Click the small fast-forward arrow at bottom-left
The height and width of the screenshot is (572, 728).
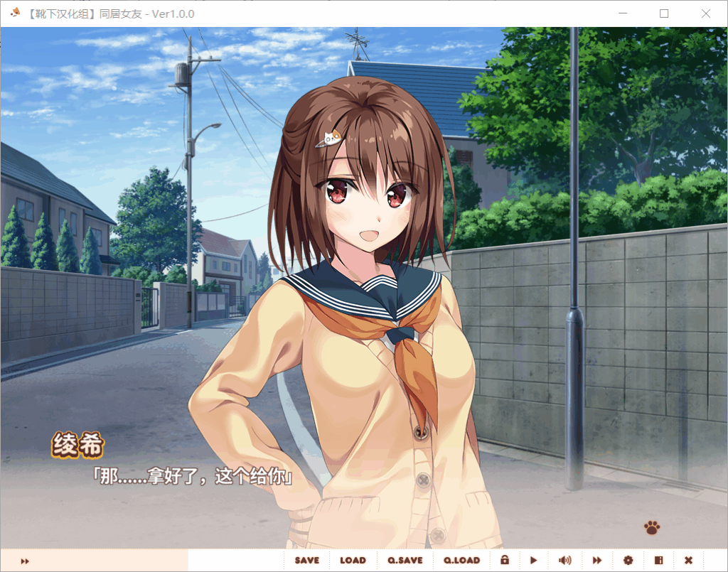[x=25, y=561]
